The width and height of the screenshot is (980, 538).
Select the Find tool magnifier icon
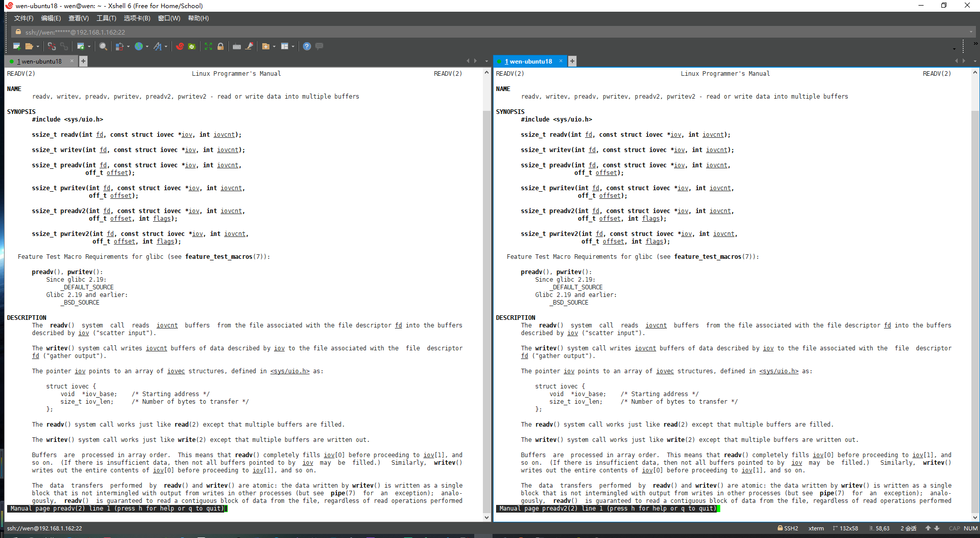coord(103,46)
